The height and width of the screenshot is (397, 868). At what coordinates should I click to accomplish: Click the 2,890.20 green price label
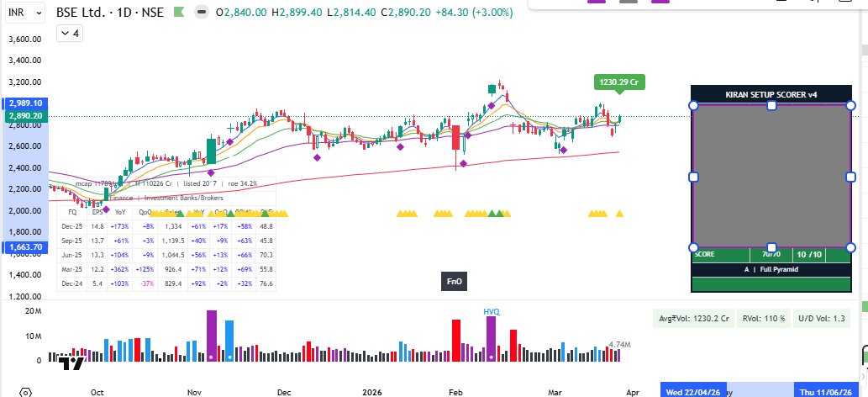26,116
